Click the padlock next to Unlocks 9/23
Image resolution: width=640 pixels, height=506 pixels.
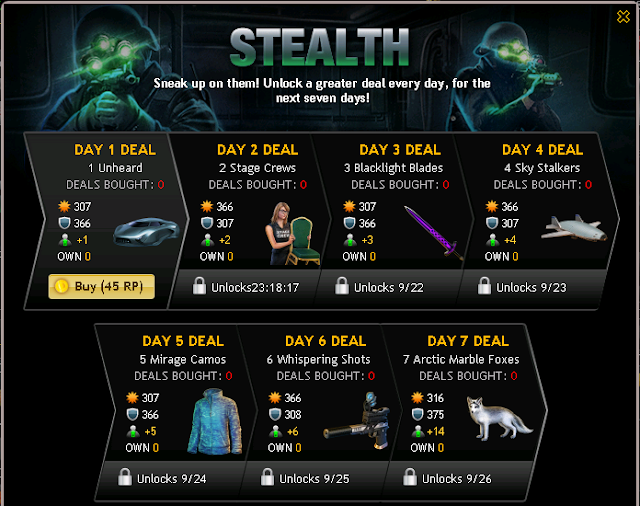click(x=484, y=286)
